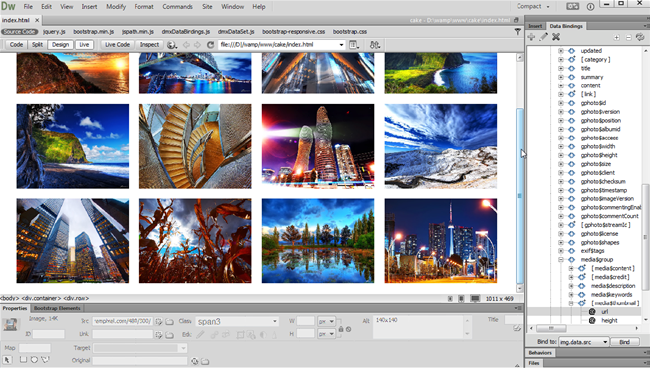Click the plus icon in Data Bindings panel

(531, 37)
